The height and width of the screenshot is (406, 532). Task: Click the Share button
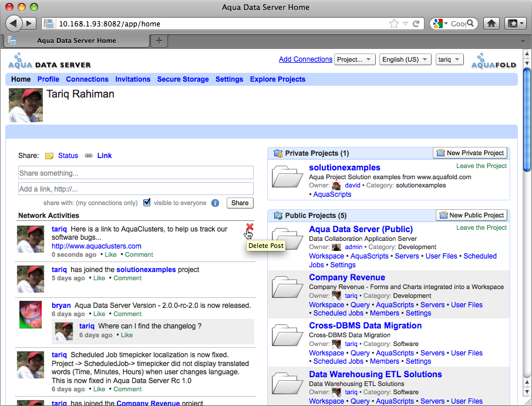(x=240, y=203)
